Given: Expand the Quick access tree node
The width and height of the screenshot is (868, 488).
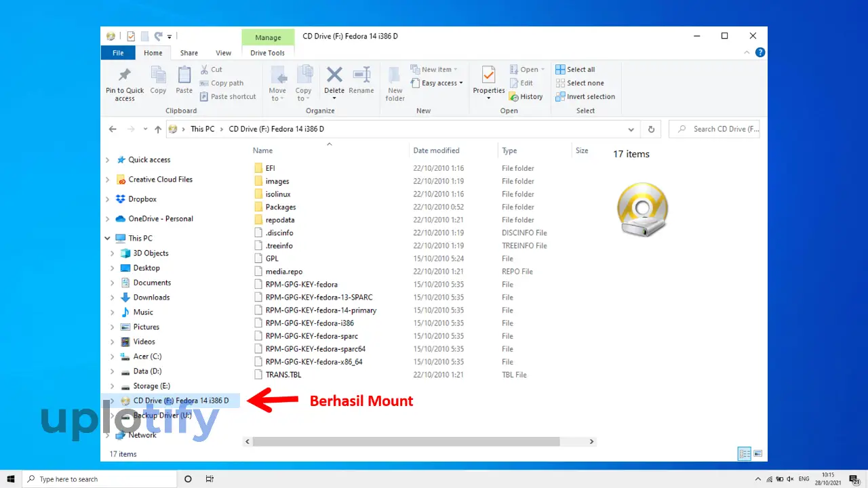Looking at the screenshot, I should click(x=108, y=160).
